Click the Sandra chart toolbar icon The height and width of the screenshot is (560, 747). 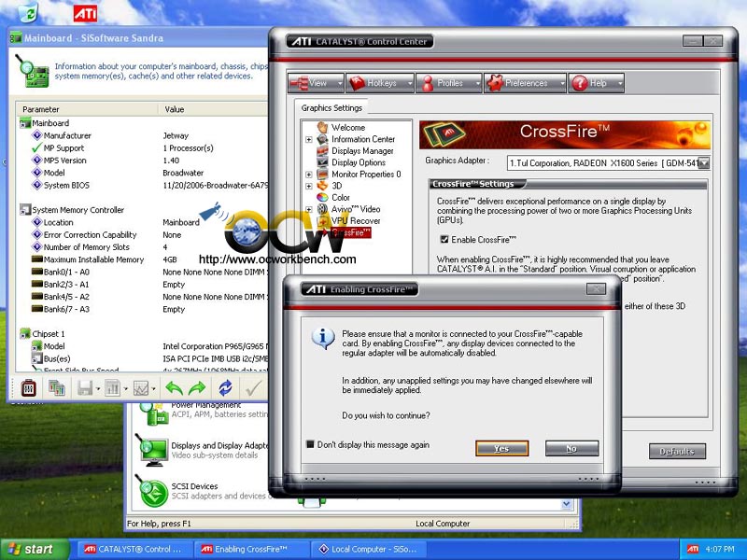pyautogui.click(x=141, y=388)
